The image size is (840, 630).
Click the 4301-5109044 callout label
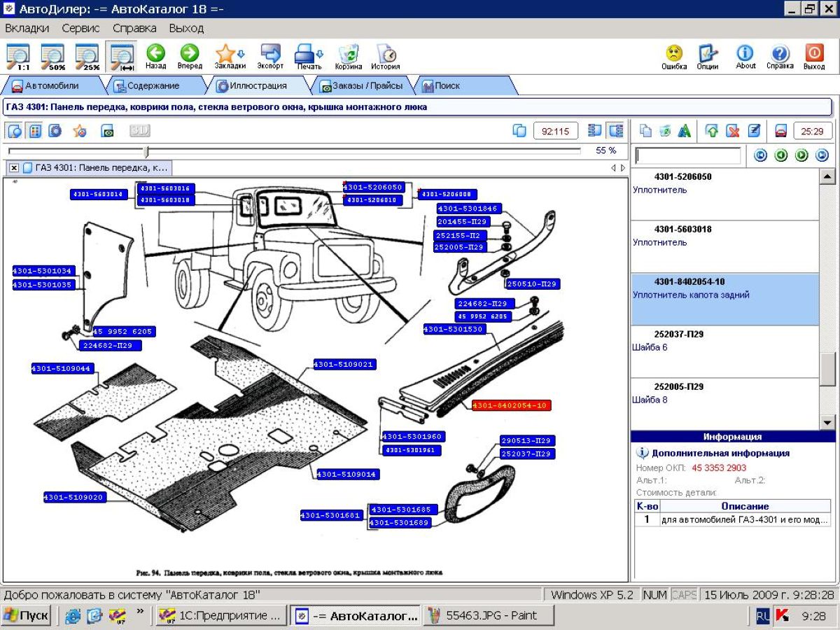click(x=62, y=368)
